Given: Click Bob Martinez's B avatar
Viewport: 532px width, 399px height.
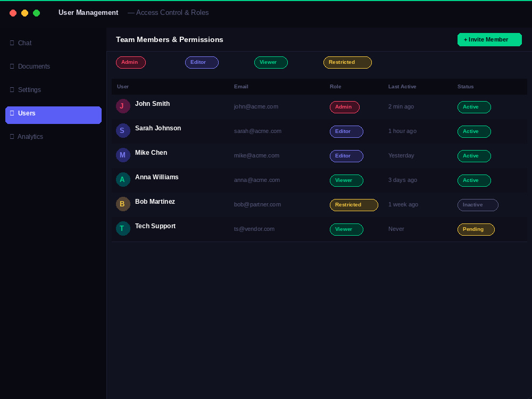Looking at the screenshot, I should pos(123,204).
